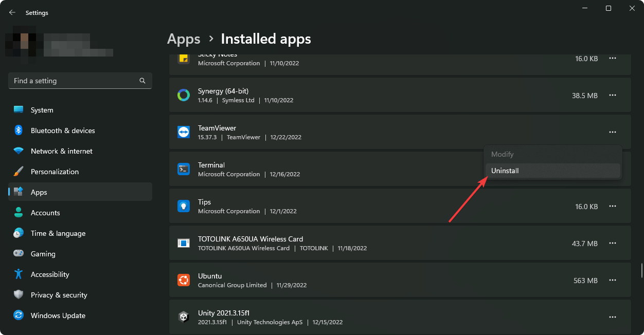
Task: Click the System monitor icon
Action: coord(19,110)
